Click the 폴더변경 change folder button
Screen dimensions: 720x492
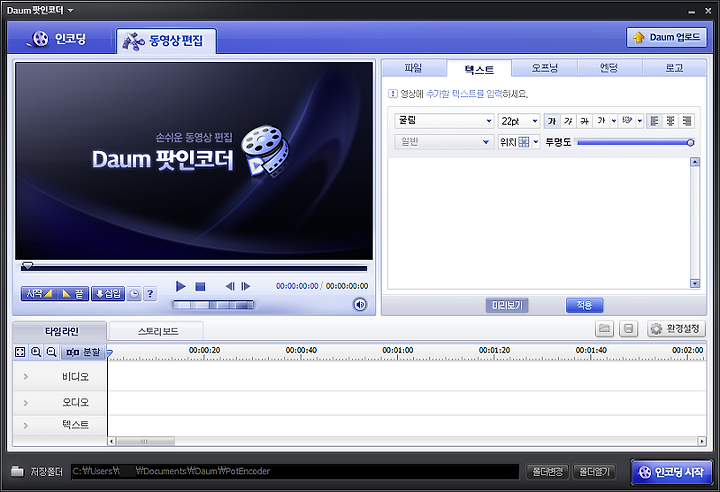point(547,471)
